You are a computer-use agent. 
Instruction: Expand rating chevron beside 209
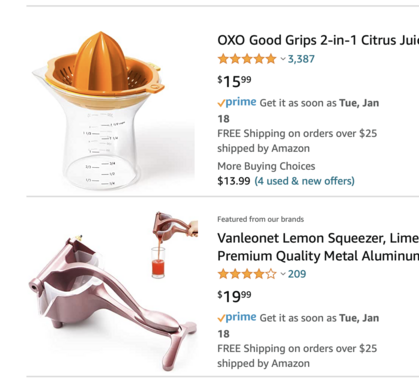[x=283, y=274]
